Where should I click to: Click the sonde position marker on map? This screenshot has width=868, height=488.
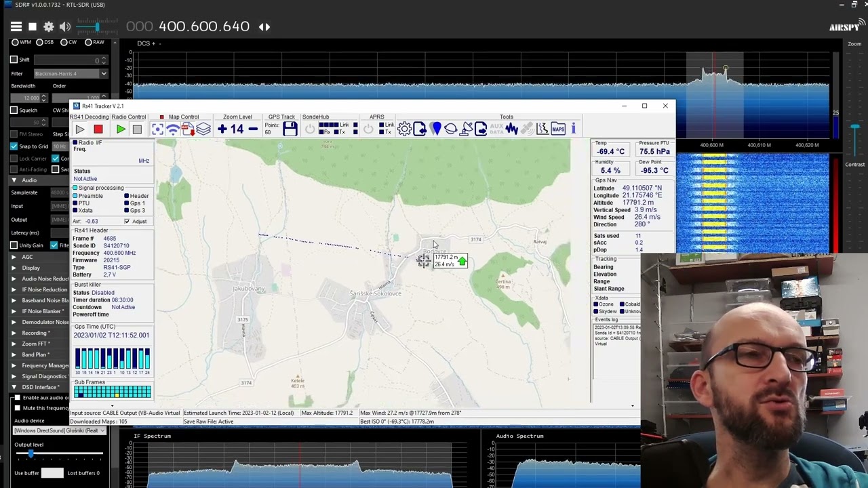(x=424, y=262)
